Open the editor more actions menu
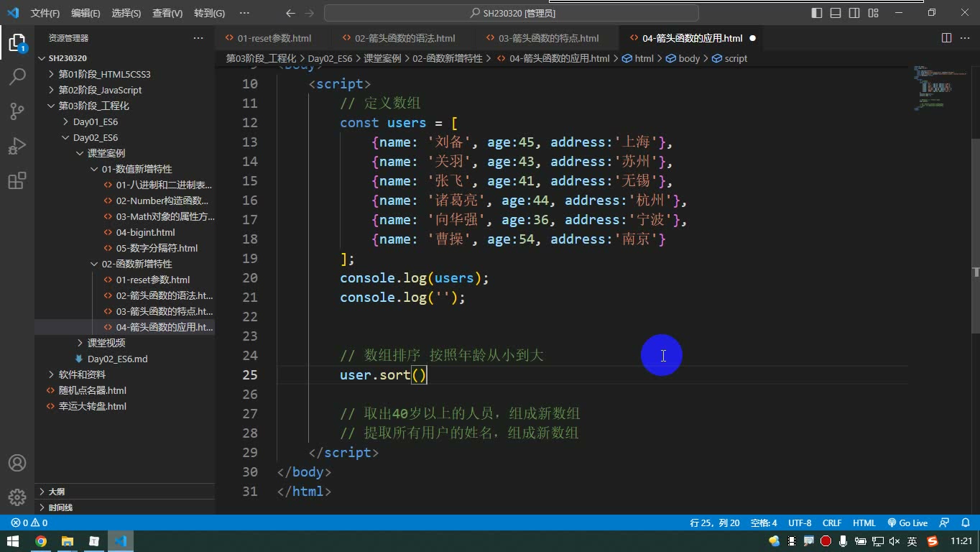Screen dimensions: 980x552 pos(965,38)
